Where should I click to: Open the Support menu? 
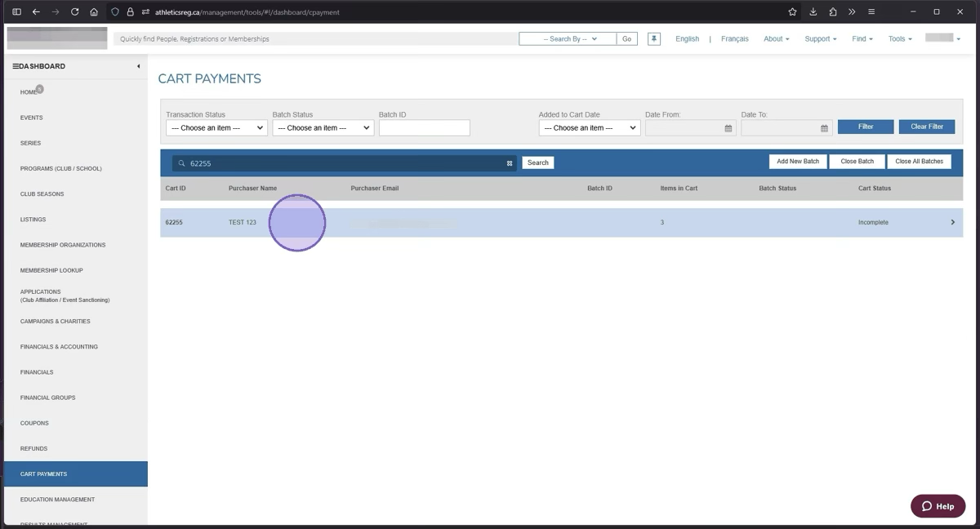[820, 39]
